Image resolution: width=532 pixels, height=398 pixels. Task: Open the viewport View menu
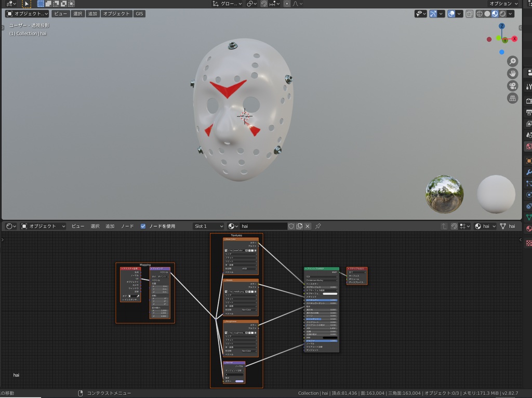pyautogui.click(x=61, y=14)
